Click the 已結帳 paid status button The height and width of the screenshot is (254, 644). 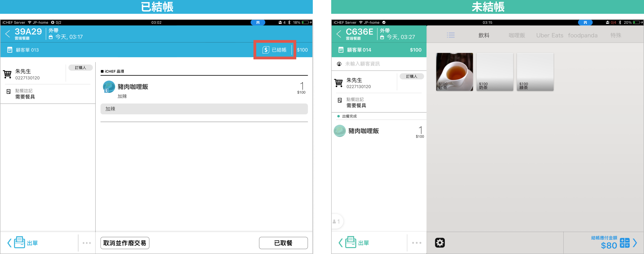[275, 50]
